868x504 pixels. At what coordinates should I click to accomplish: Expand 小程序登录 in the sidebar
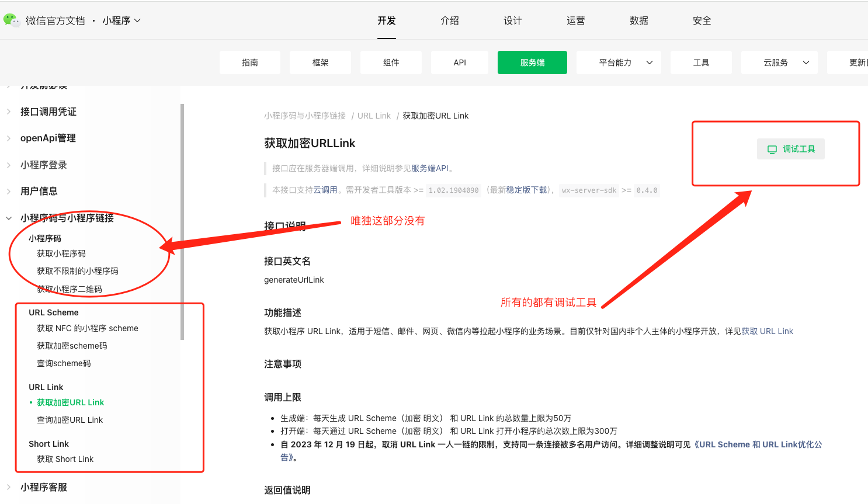pos(44,165)
